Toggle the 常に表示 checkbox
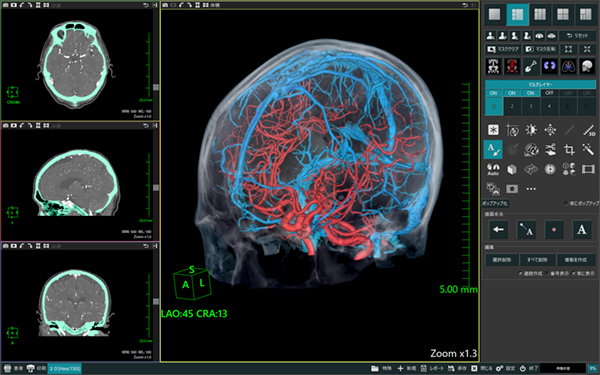This screenshot has height=375, width=600. point(574,273)
